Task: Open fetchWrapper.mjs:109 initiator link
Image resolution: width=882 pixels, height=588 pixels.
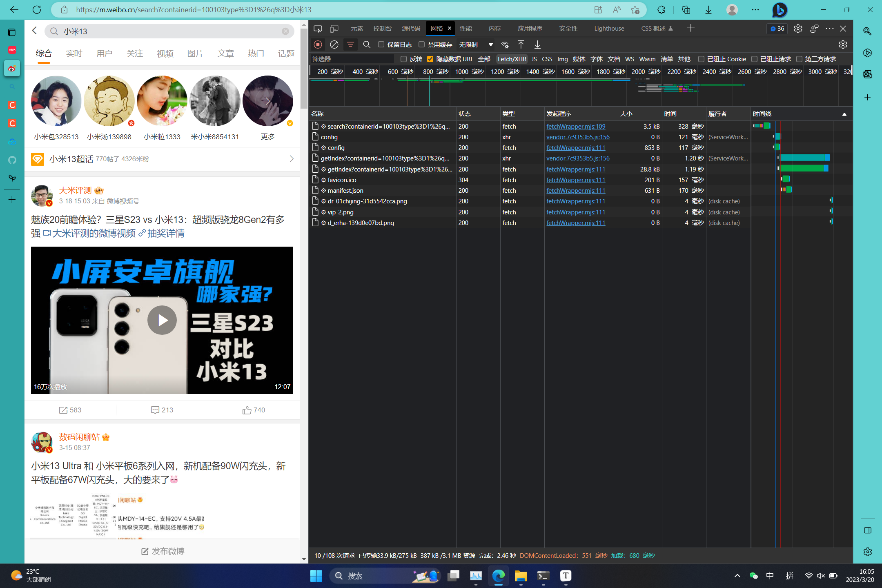Action: pyautogui.click(x=576, y=127)
